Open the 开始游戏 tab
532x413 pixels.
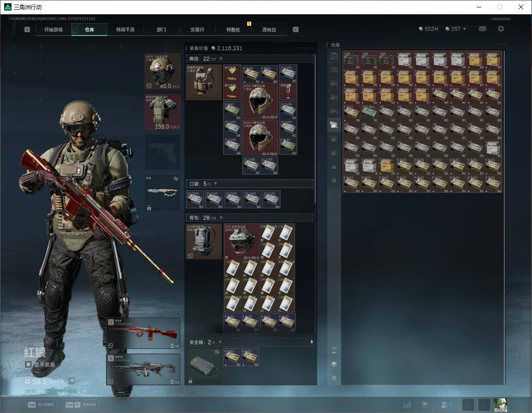(53, 29)
